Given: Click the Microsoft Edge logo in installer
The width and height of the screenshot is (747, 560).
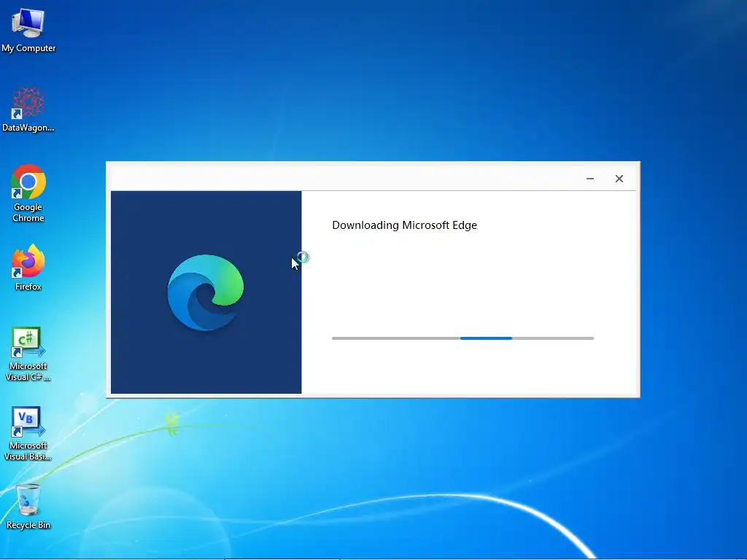Looking at the screenshot, I should (206, 292).
